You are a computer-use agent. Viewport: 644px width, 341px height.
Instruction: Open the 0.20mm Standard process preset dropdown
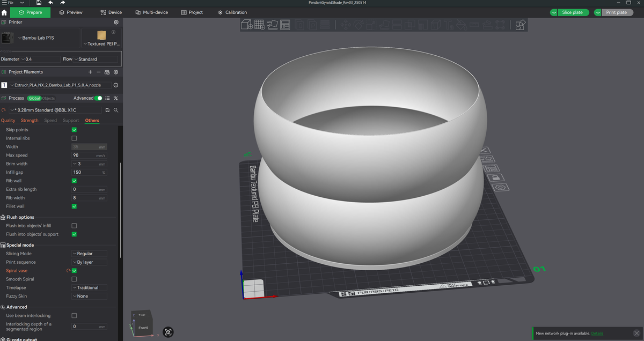(x=56, y=110)
